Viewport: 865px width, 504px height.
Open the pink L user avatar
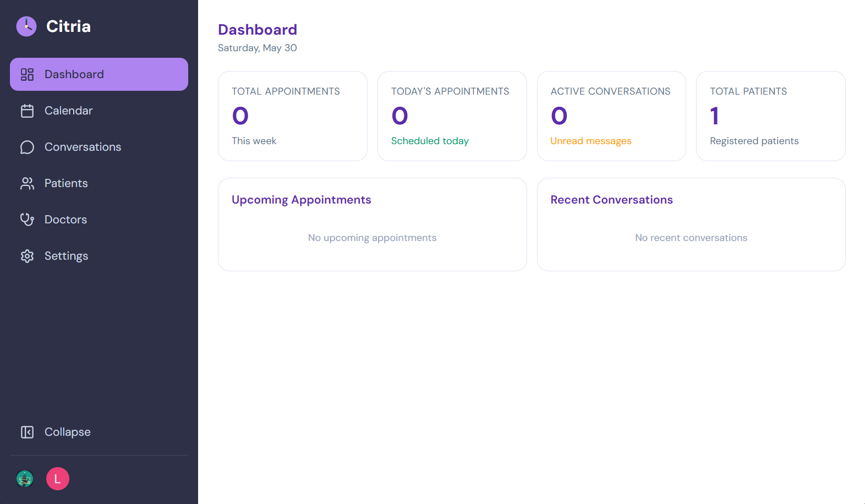point(58,479)
